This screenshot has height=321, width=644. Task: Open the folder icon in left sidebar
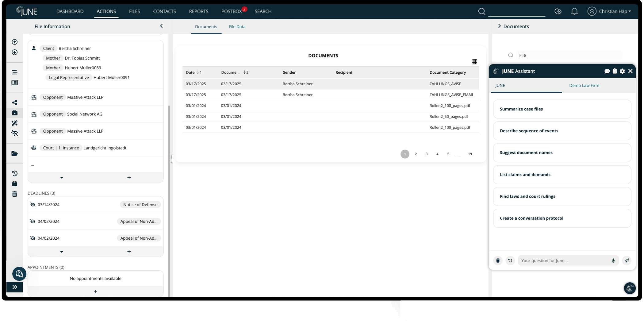(x=14, y=153)
